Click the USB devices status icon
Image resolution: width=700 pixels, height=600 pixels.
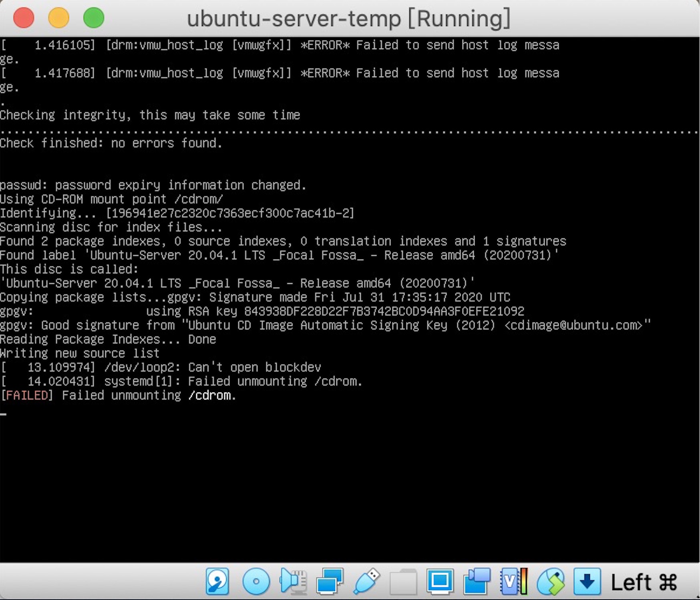366,582
